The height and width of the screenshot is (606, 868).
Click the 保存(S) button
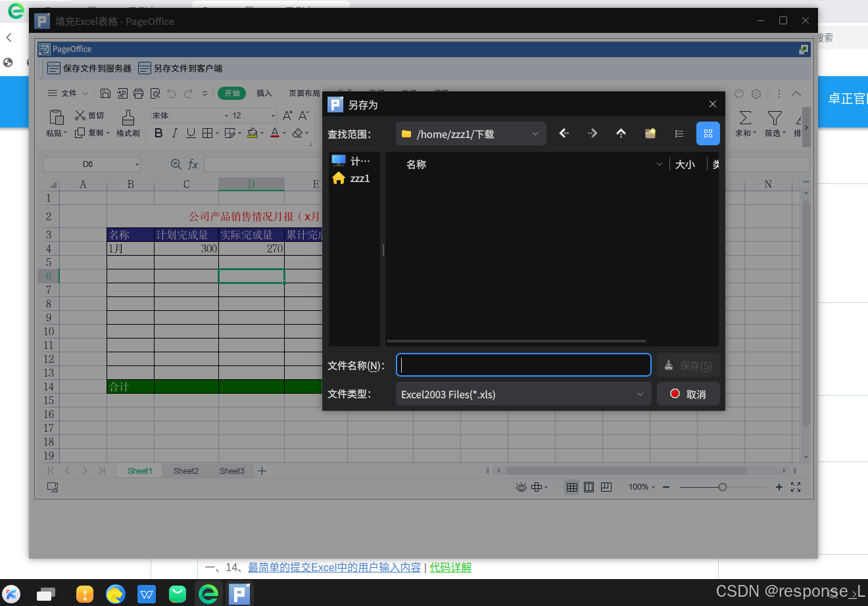(x=688, y=365)
